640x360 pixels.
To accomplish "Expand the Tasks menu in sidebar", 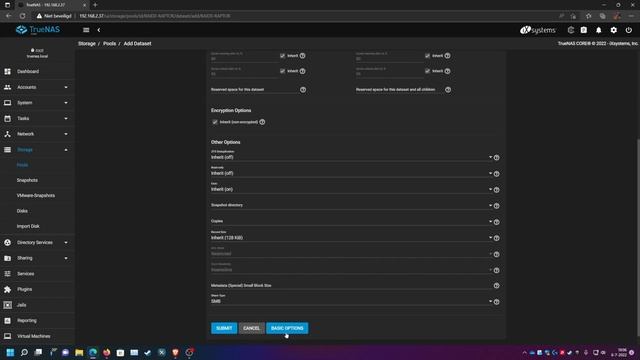I will [37, 118].
